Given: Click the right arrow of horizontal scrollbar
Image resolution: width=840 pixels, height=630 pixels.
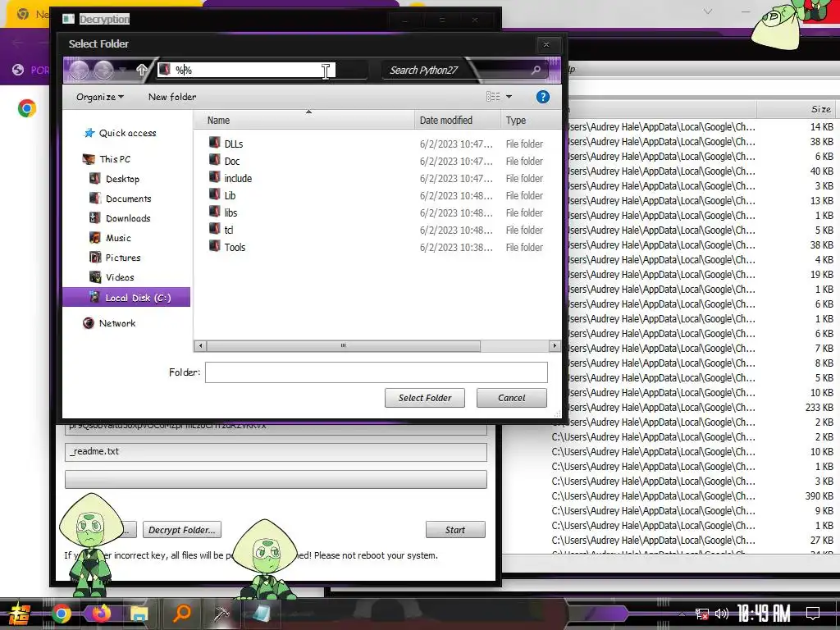Looking at the screenshot, I should pos(555,345).
